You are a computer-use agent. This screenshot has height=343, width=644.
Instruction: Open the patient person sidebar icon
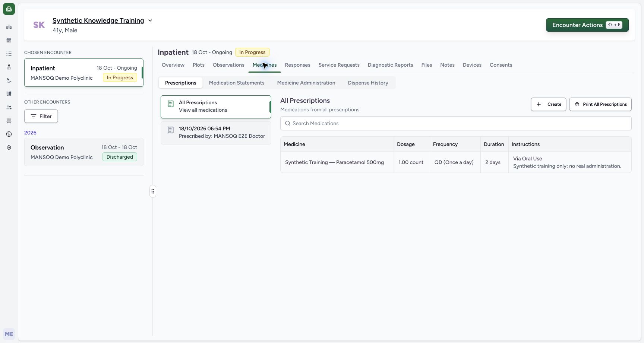[9, 67]
